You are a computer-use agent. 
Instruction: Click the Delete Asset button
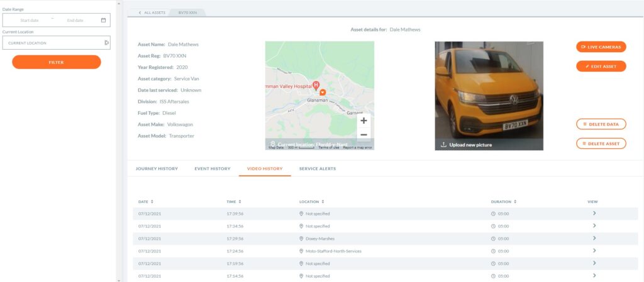point(601,143)
